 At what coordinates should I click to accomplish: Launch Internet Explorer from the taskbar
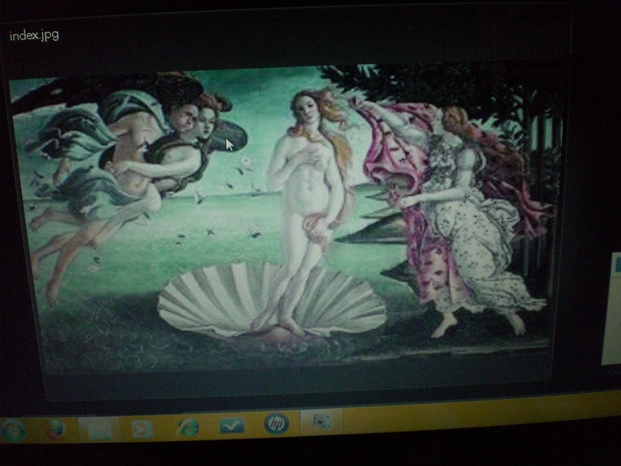point(188,428)
